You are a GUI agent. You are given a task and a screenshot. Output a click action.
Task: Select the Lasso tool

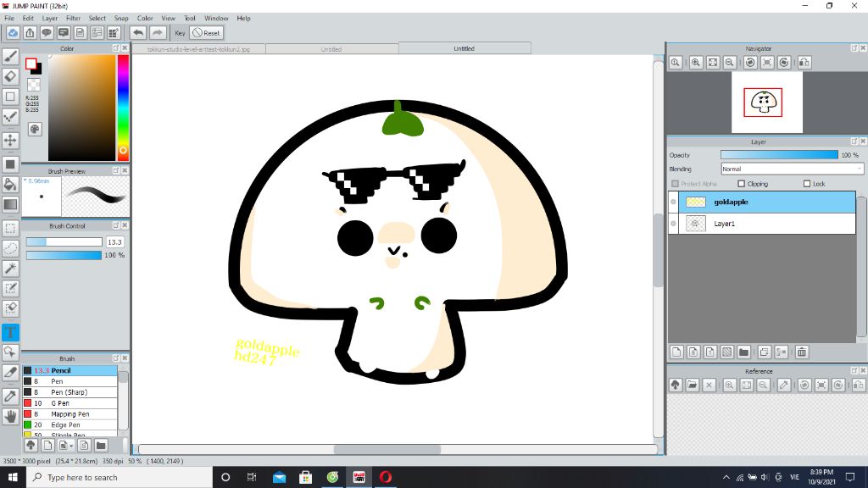[10, 248]
